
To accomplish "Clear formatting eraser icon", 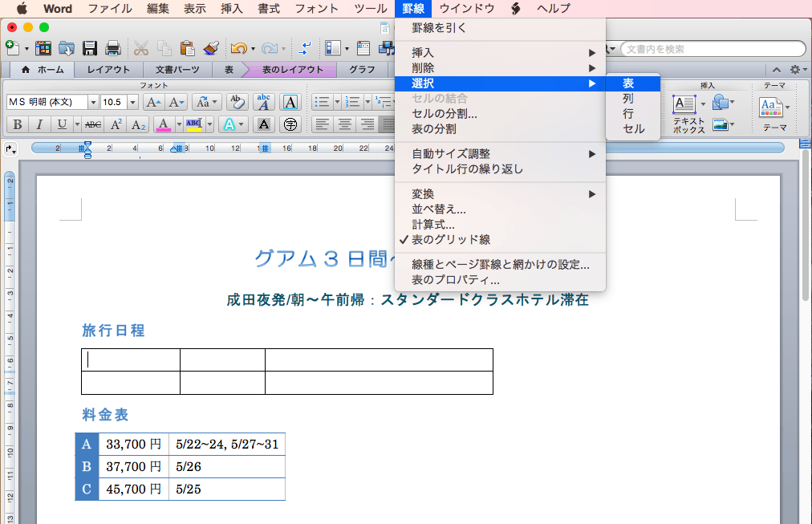I will tap(238, 102).
